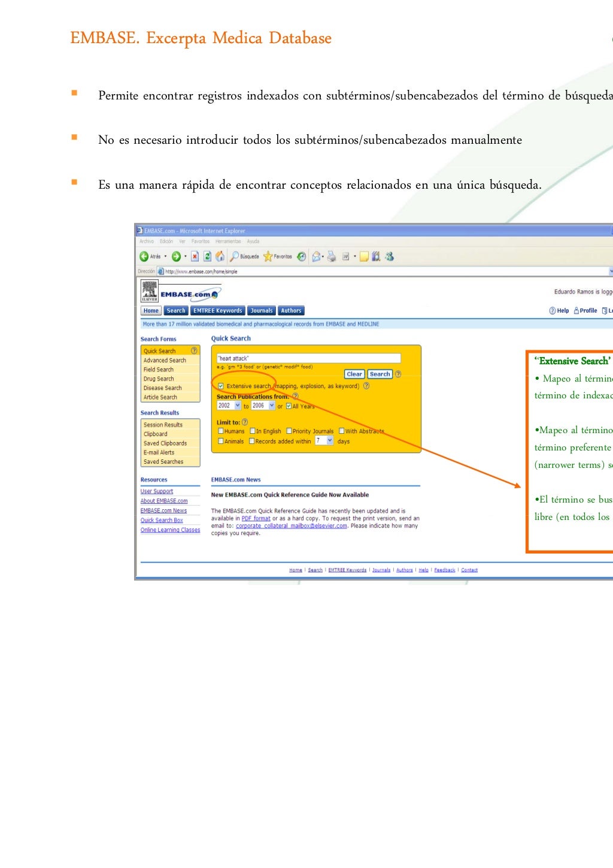Screen dimensions: 613x868
Task: Click the IE Back (Atrás) arrow button
Action: coord(144,256)
